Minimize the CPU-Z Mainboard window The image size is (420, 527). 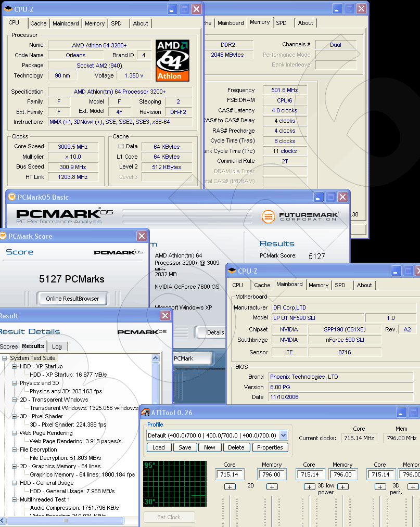(x=396, y=271)
